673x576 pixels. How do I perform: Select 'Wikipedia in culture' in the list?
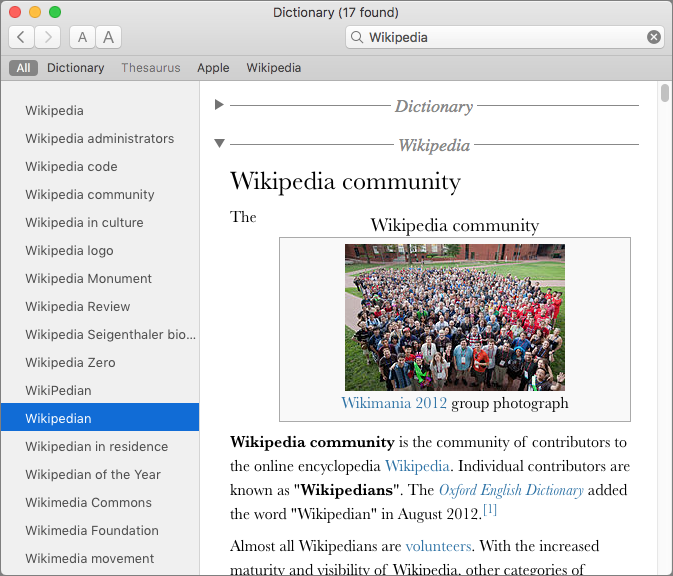[100, 223]
